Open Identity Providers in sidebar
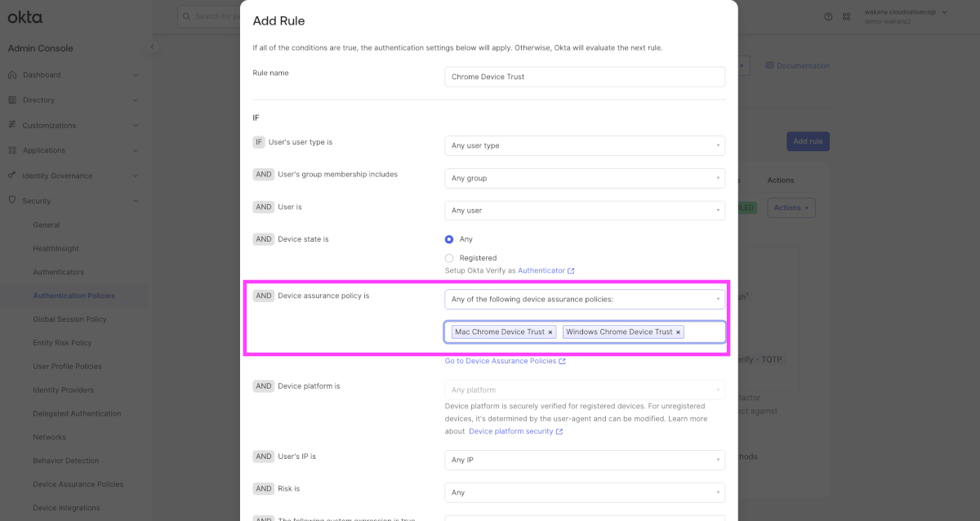The width and height of the screenshot is (980, 521). pyautogui.click(x=63, y=390)
